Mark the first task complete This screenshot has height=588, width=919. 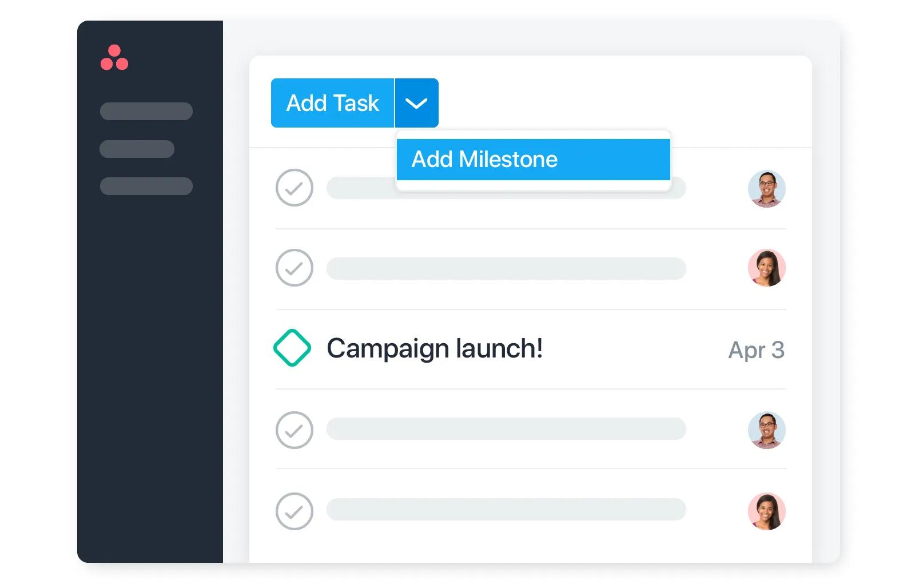click(294, 188)
